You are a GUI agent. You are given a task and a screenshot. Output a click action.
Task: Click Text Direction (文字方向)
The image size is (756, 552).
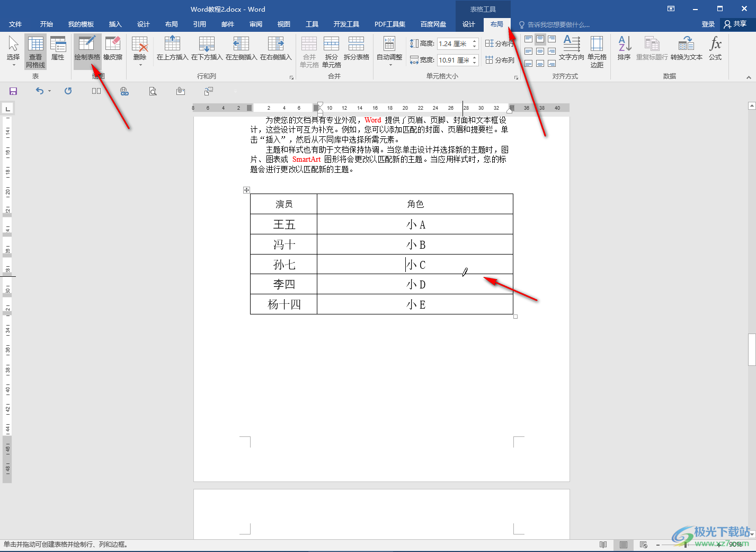(x=572, y=49)
